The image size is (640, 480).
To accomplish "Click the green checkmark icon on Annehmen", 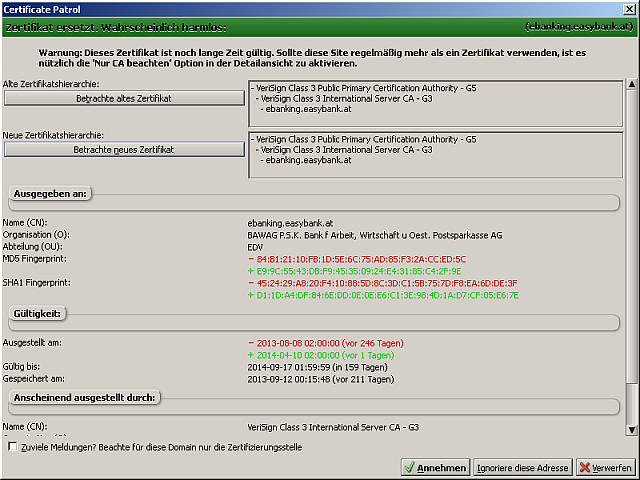I will tap(409, 468).
